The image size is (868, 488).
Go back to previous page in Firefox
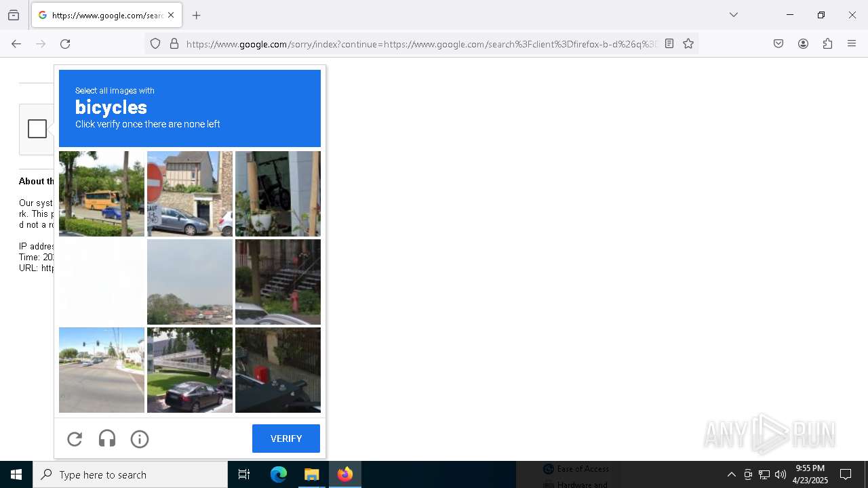[16, 44]
